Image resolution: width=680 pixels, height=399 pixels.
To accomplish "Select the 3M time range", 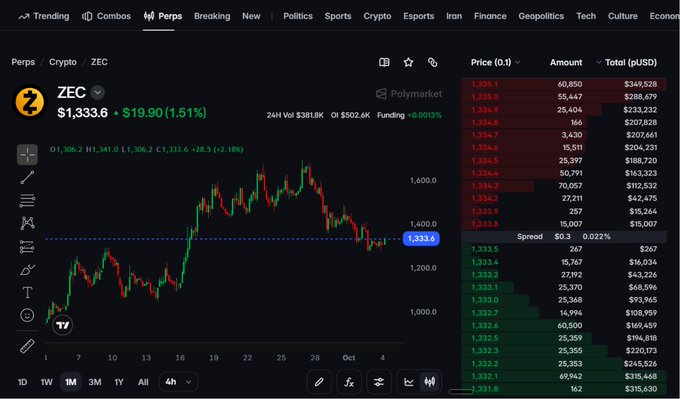I will pyautogui.click(x=95, y=382).
